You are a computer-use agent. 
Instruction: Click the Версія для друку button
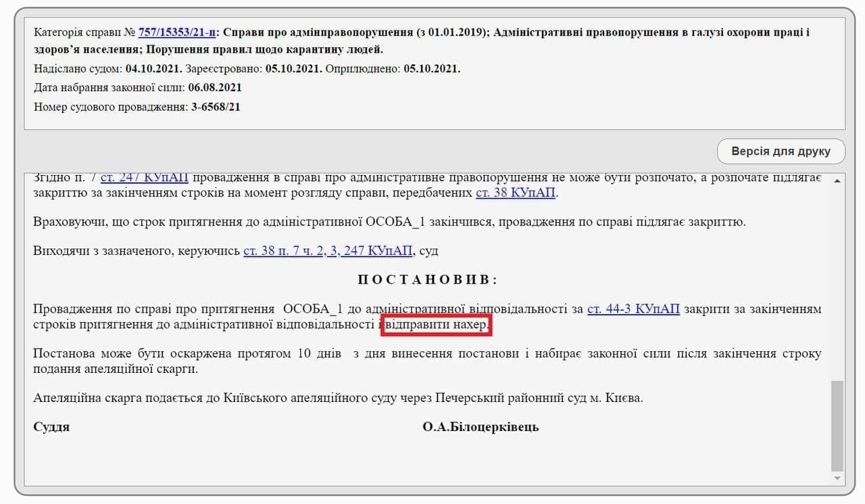click(x=781, y=151)
